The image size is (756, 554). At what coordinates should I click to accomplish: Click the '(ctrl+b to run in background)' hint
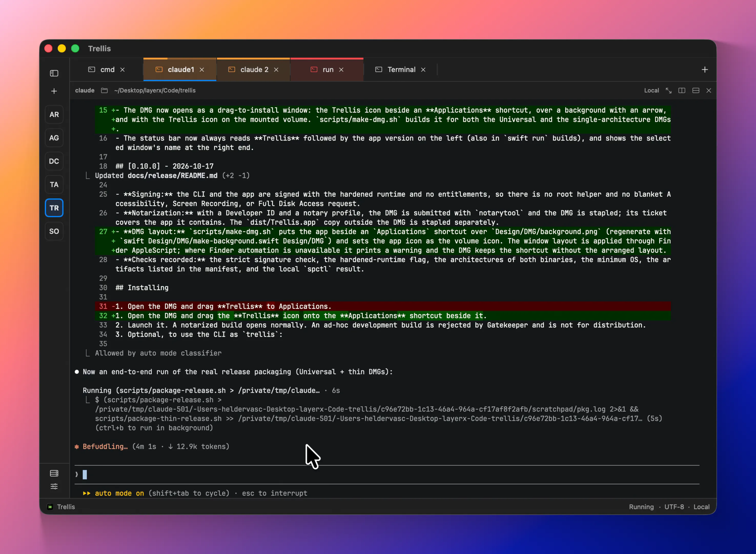(x=154, y=428)
